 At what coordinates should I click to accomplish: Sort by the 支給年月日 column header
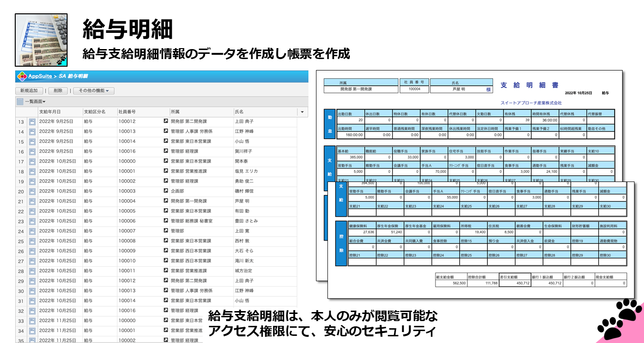tap(50, 112)
